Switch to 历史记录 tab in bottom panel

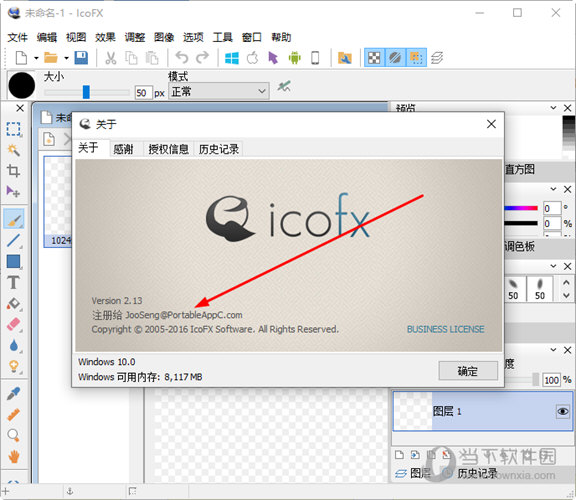pos(477,474)
